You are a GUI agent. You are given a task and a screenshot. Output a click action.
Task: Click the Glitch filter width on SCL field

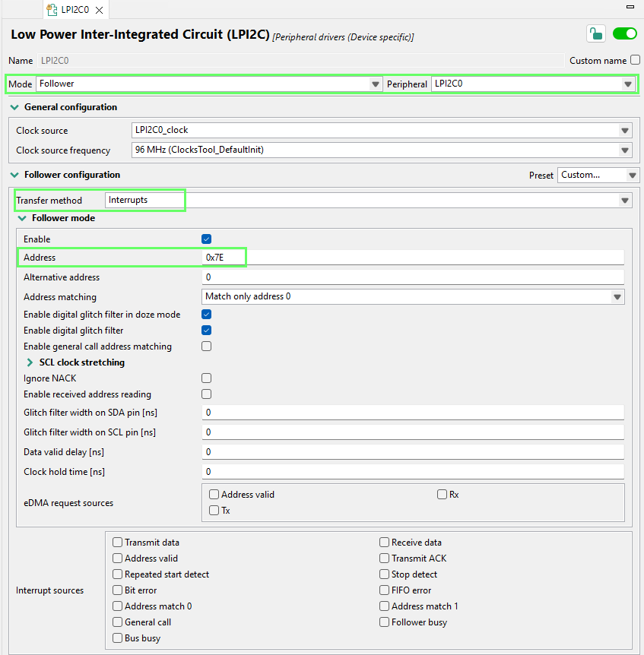pyautogui.click(x=413, y=432)
